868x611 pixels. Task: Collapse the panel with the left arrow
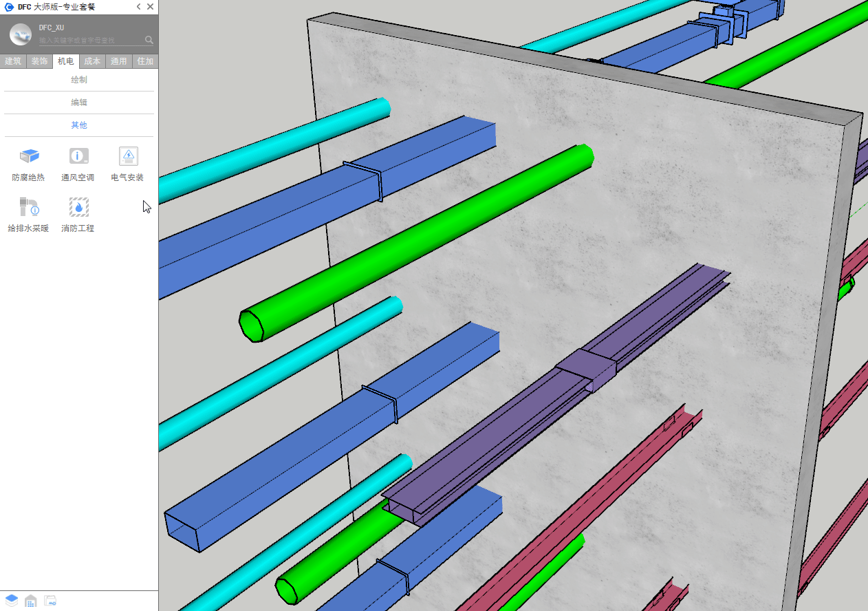(138, 7)
